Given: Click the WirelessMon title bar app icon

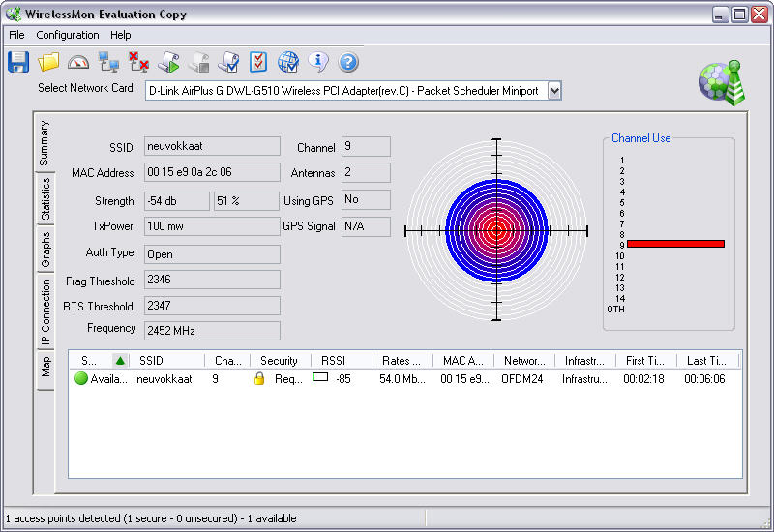Looking at the screenshot, I should click(14, 14).
